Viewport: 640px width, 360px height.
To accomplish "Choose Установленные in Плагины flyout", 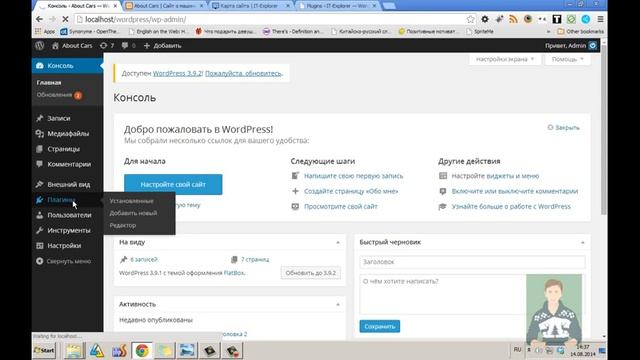I will click(131, 201).
